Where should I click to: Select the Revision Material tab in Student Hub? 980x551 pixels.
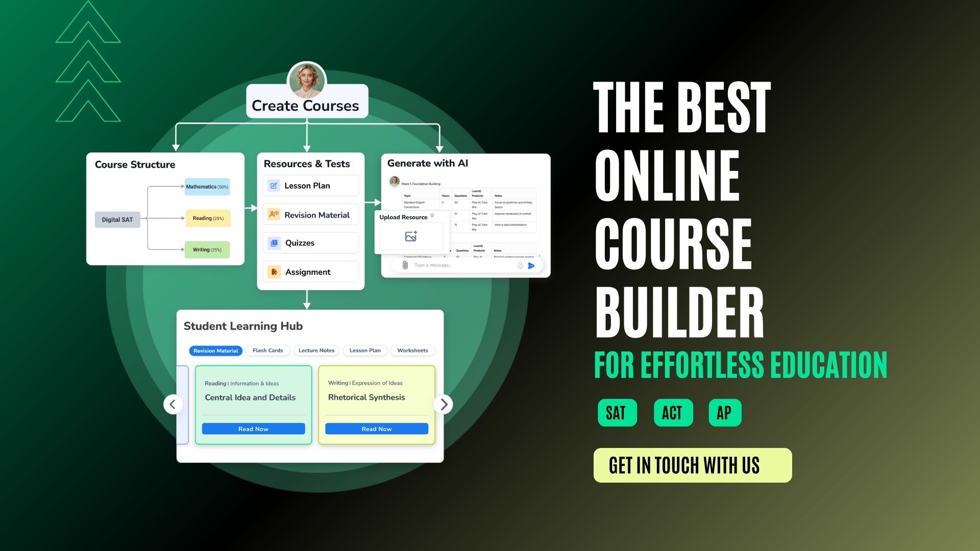215,350
